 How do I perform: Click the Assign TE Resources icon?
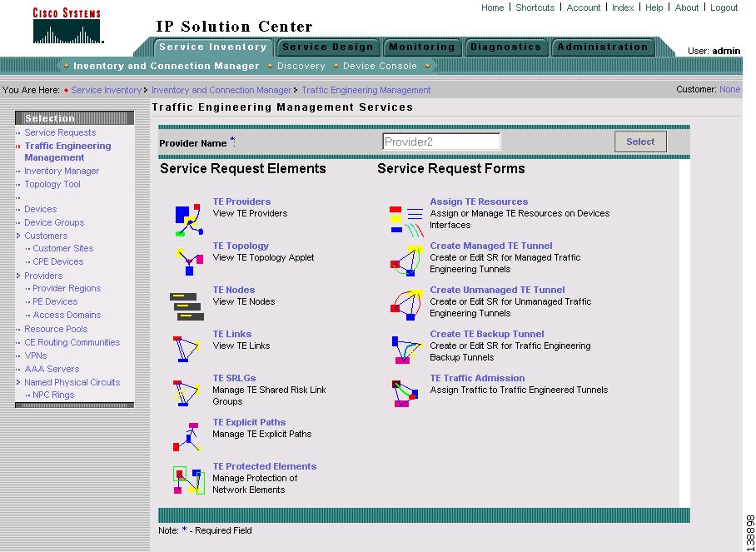point(406,221)
